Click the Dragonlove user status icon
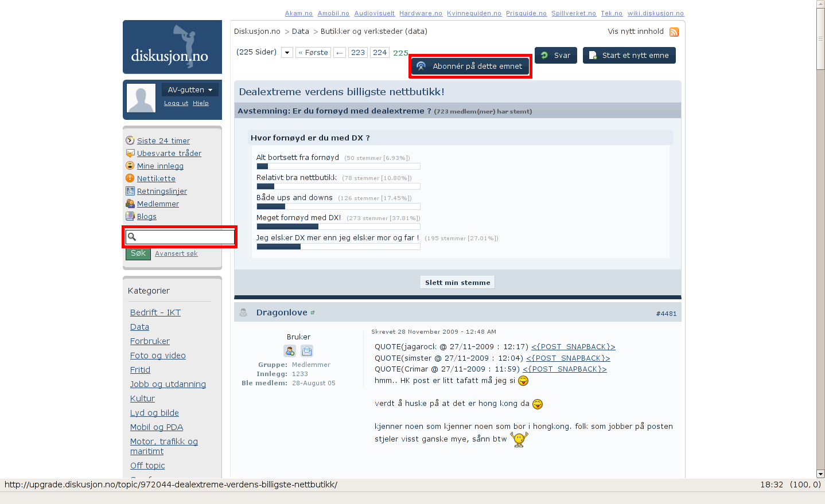825x504 pixels. 243,312
